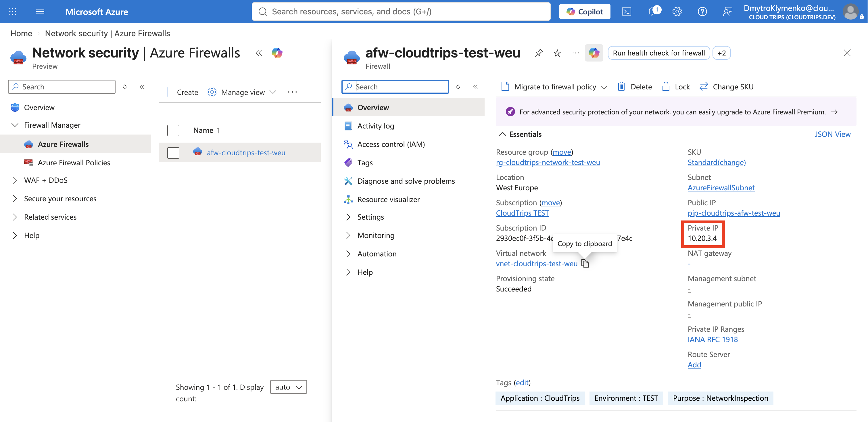Expand Help in the left navigation
The height and width of the screenshot is (422, 868).
point(15,235)
